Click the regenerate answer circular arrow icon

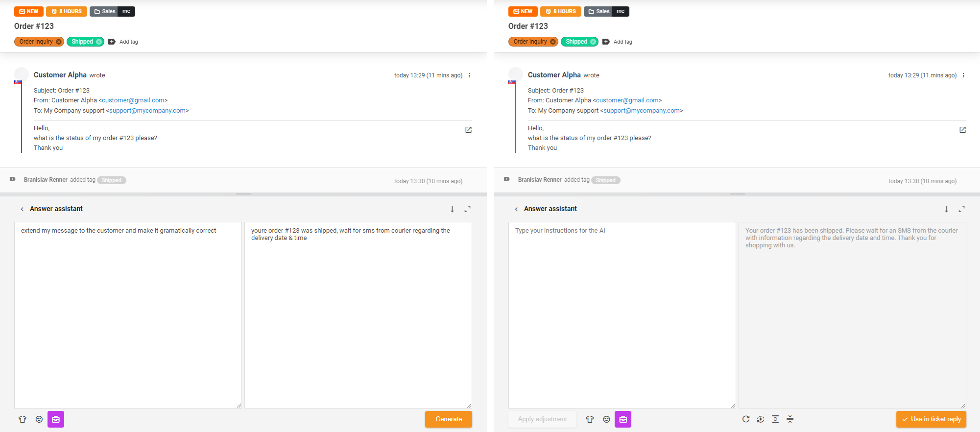745,419
